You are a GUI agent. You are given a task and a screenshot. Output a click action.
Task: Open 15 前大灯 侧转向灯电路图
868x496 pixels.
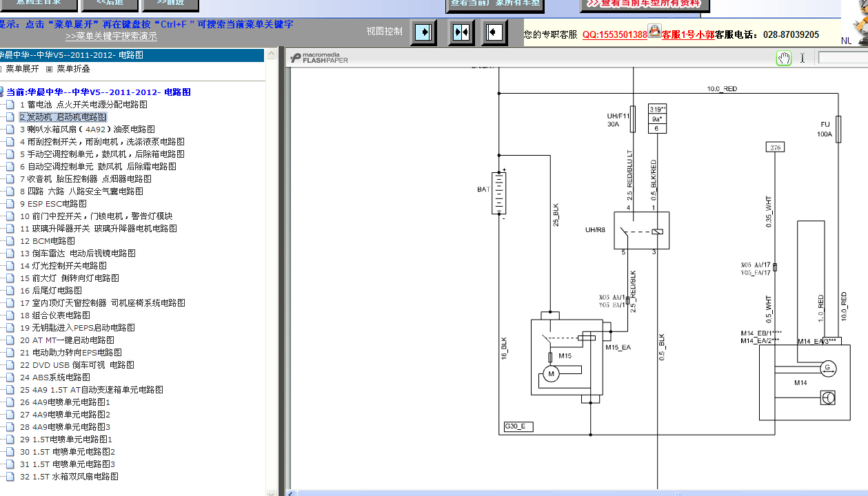click(x=69, y=278)
